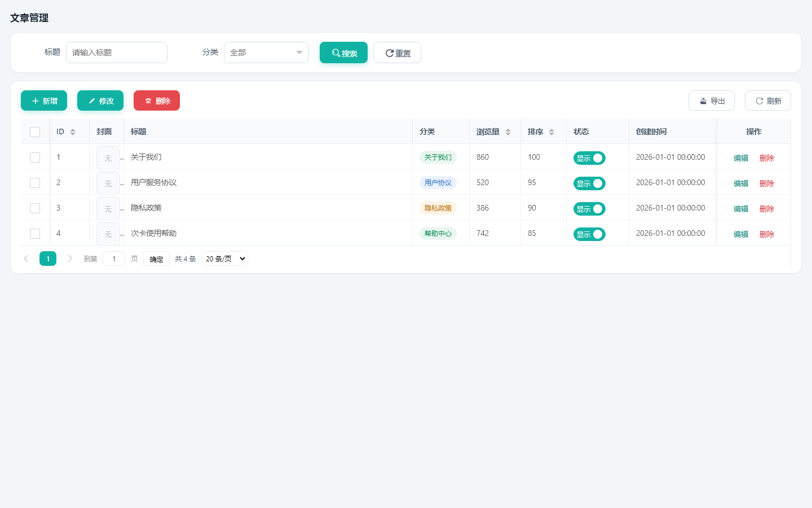Delete the 次卡使用帮助 article row
The width and height of the screenshot is (812, 508).
pos(767,234)
